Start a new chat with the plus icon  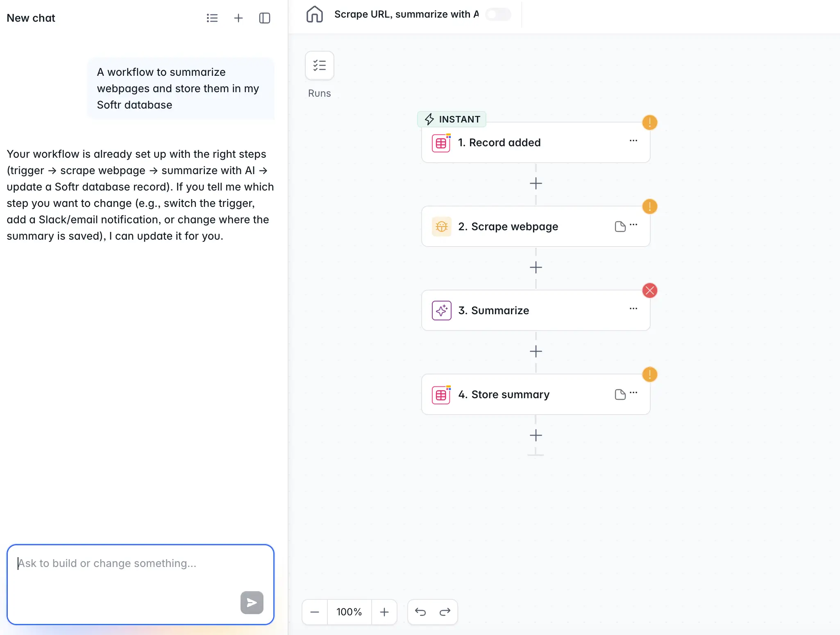point(238,18)
